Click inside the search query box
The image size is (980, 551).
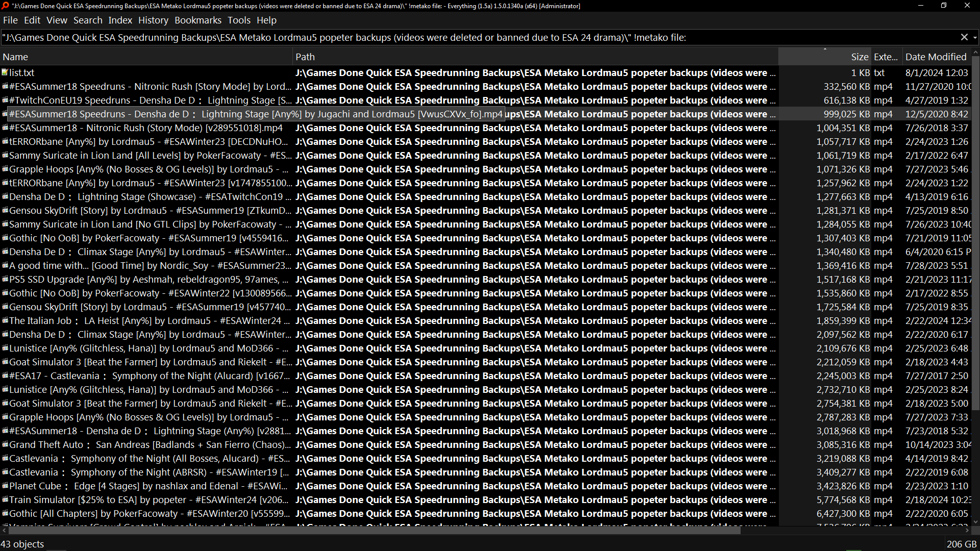click(x=479, y=38)
